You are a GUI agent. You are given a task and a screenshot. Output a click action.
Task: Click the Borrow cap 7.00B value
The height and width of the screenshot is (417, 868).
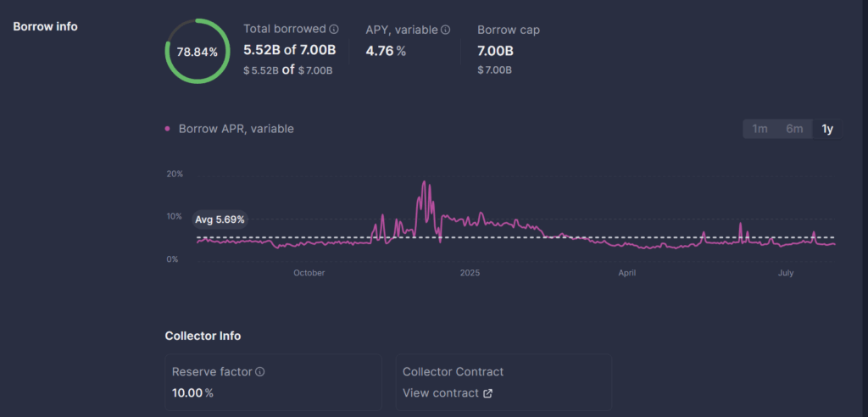tap(497, 51)
